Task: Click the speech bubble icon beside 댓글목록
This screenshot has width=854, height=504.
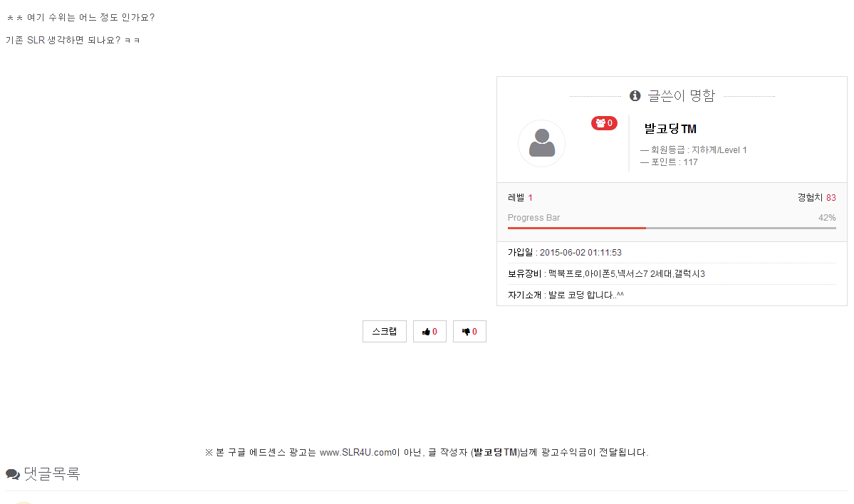Action: pyautogui.click(x=13, y=474)
